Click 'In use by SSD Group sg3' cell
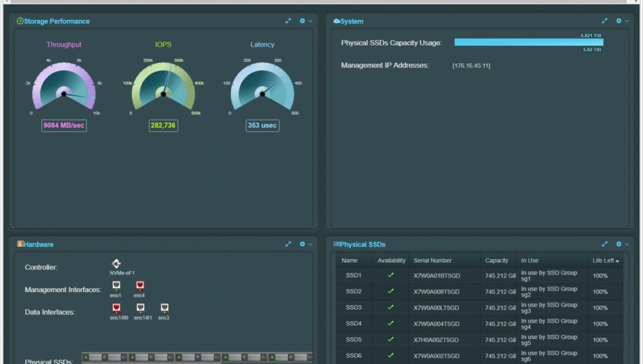This screenshot has height=364, width=643. tap(552, 307)
